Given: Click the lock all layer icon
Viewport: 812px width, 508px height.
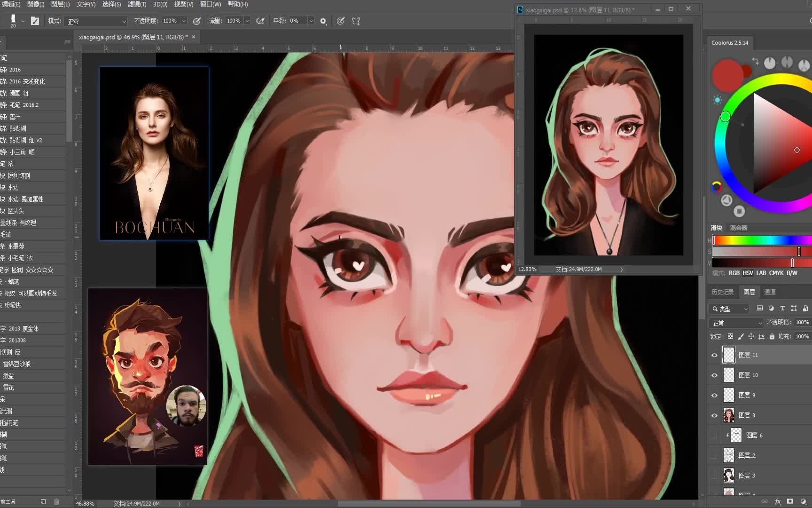Looking at the screenshot, I should (x=772, y=336).
